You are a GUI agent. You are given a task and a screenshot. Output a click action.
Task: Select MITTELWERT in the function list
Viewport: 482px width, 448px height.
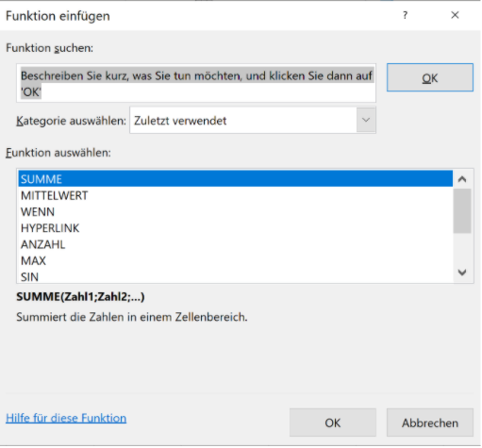coord(235,195)
